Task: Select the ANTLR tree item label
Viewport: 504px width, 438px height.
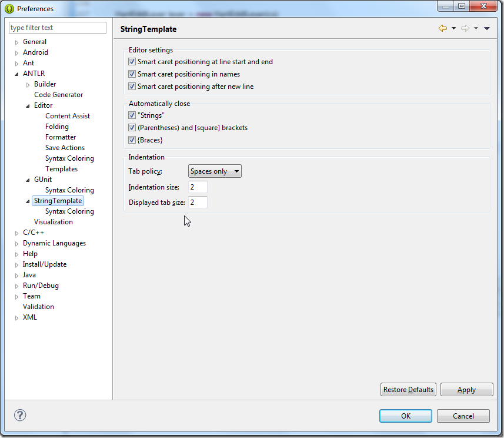Action: 34,74
